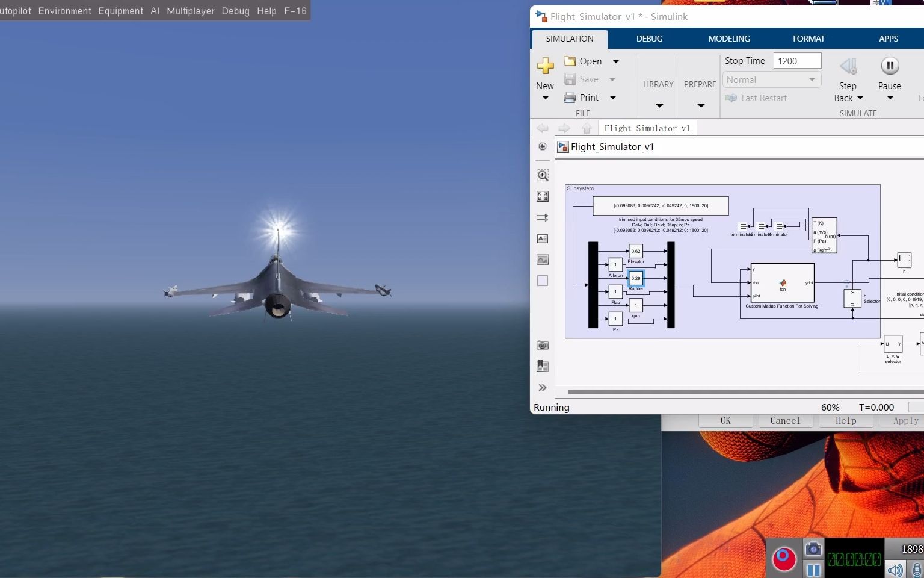Switch to the MODELING ribbon tab
The height and width of the screenshot is (578, 924).
pos(729,39)
